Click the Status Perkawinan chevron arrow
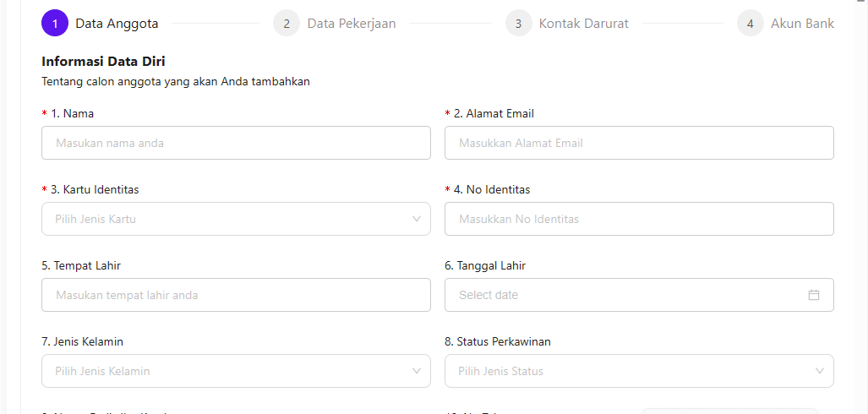 tap(820, 371)
